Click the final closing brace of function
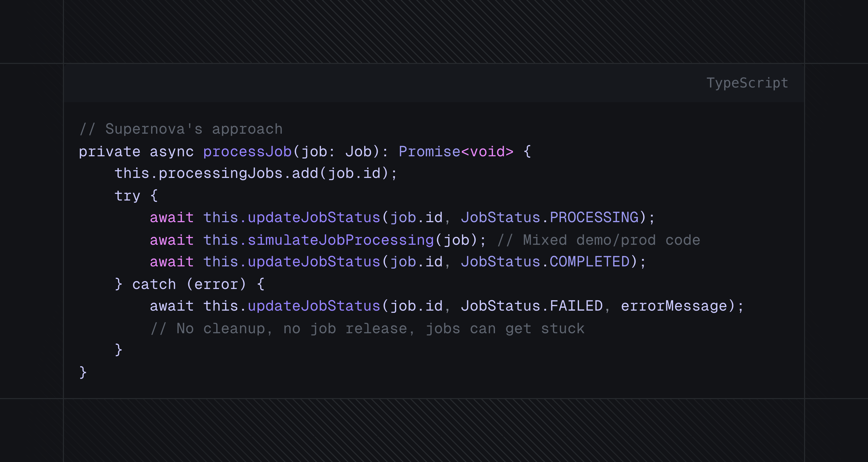Screen dimensions: 868x462 [83, 372]
